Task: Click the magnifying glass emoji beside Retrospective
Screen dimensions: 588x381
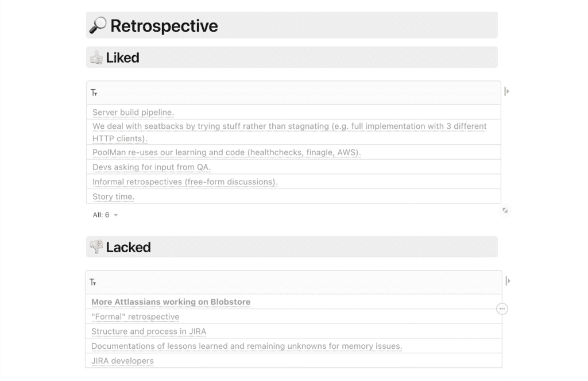Action: [x=99, y=24]
